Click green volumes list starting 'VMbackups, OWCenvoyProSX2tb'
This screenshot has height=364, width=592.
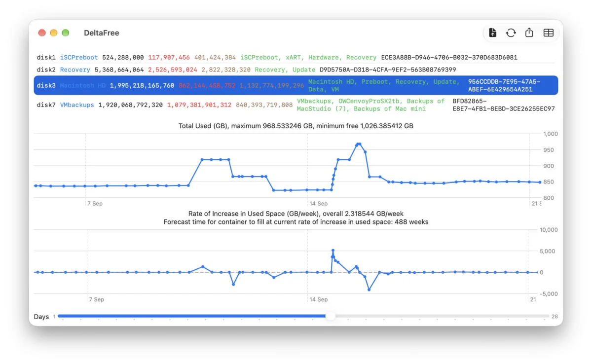point(371,105)
